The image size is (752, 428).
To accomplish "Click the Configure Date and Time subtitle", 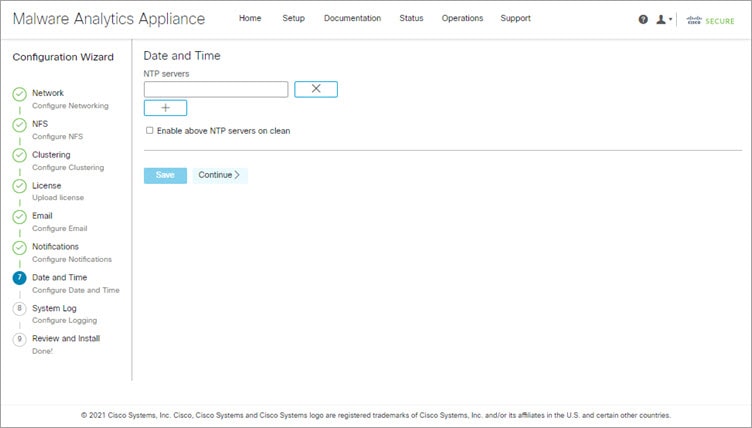I will pos(76,290).
